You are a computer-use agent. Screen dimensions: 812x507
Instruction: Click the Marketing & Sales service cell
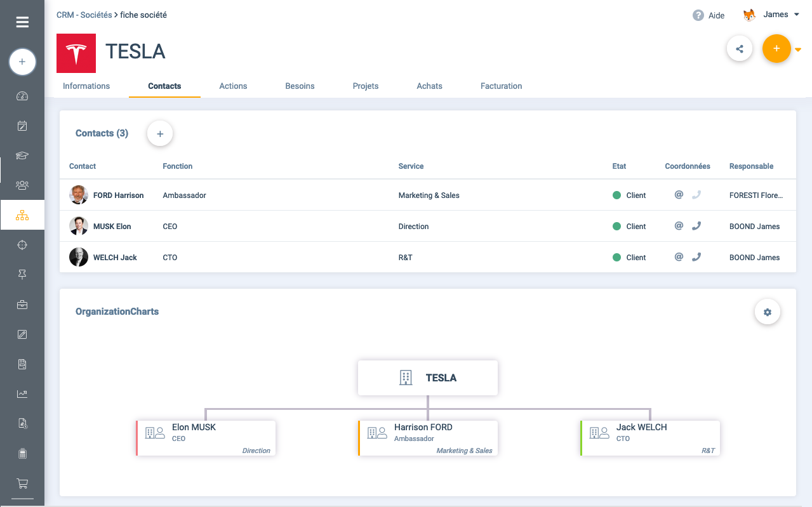429,195
